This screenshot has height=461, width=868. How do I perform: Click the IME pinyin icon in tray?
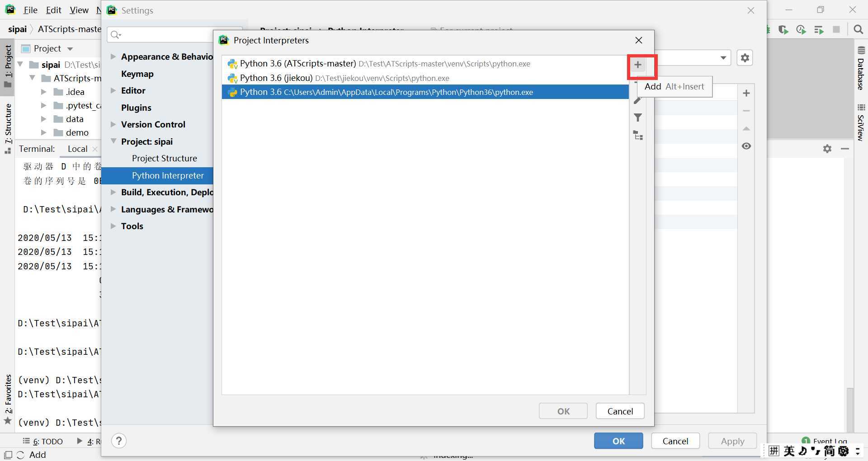click(774, 451)
